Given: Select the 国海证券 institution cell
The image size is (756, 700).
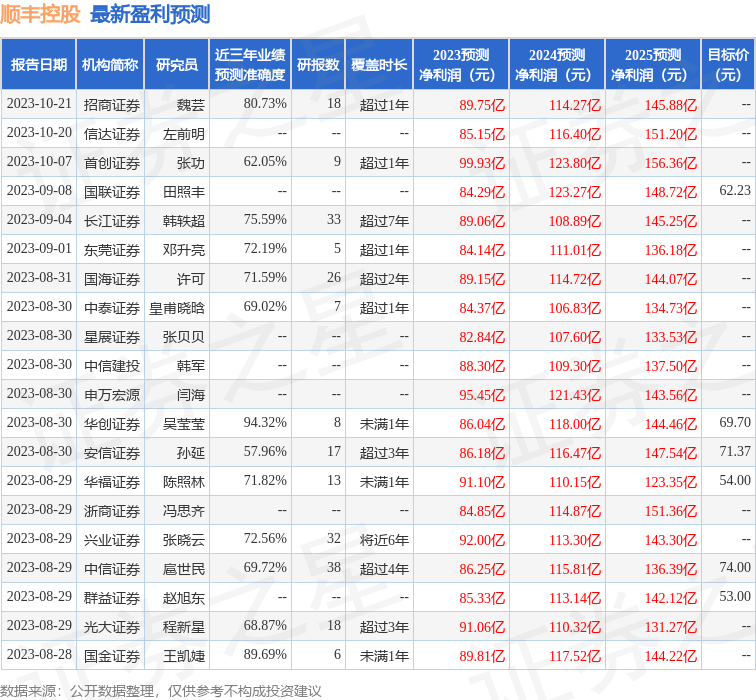Looking at the screenshot, I should [112, 279].
